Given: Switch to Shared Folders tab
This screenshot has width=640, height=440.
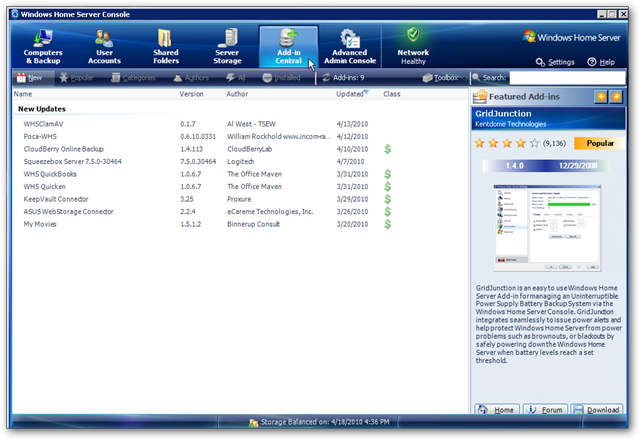Looking at the screenshot, I should 166,47.
